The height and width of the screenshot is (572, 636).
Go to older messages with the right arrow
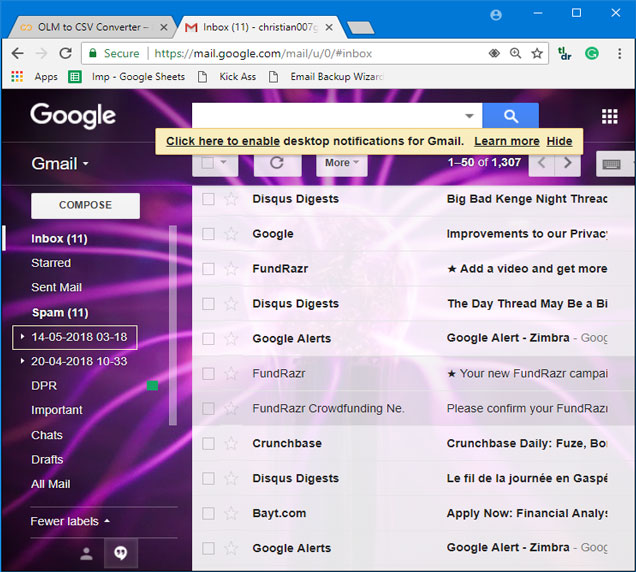(567, 163)
